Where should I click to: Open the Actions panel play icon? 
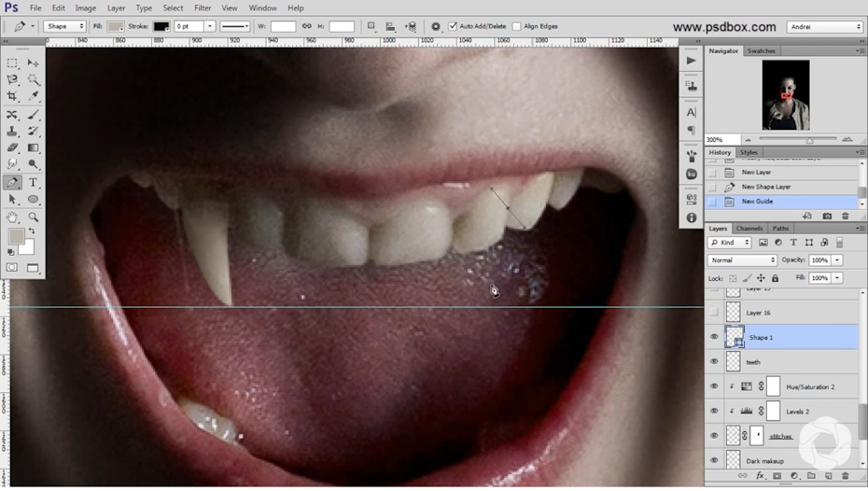[x=692, y=61]
